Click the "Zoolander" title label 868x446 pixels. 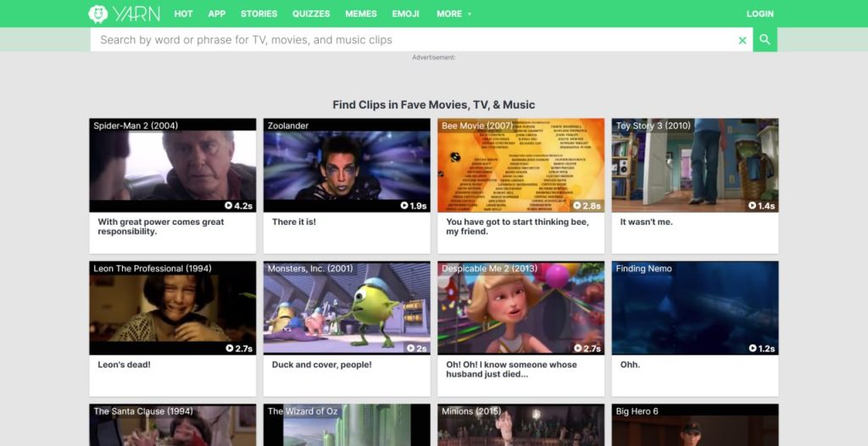click(288, 125)
